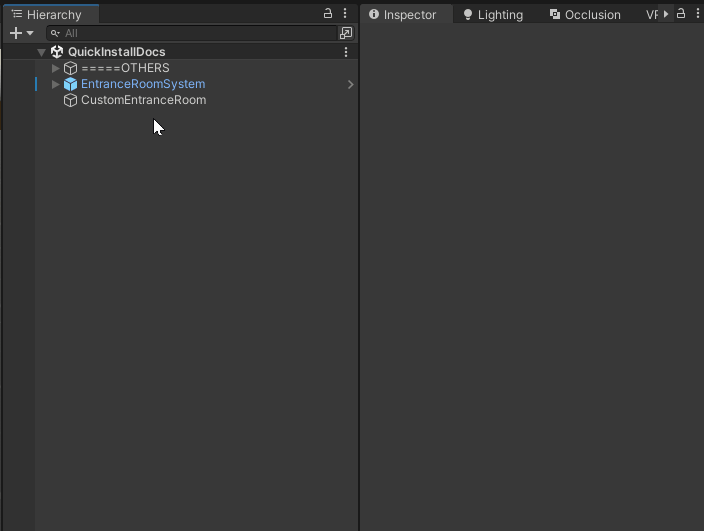Switch to the Lighting tab
Viewport: 704px width, 531px height.
pos(493,15)
